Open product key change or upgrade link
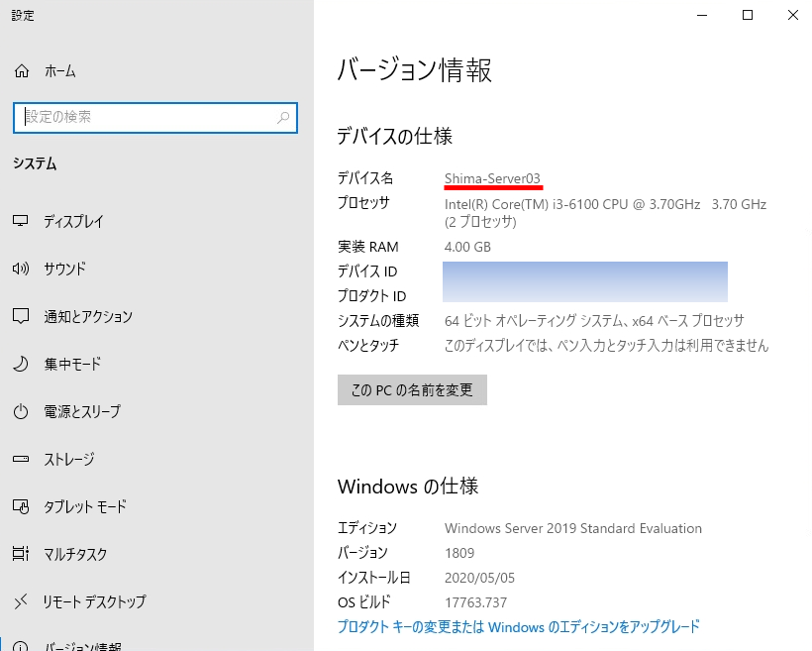The width and height of the screenshot is (812, 651). point(518,626)
